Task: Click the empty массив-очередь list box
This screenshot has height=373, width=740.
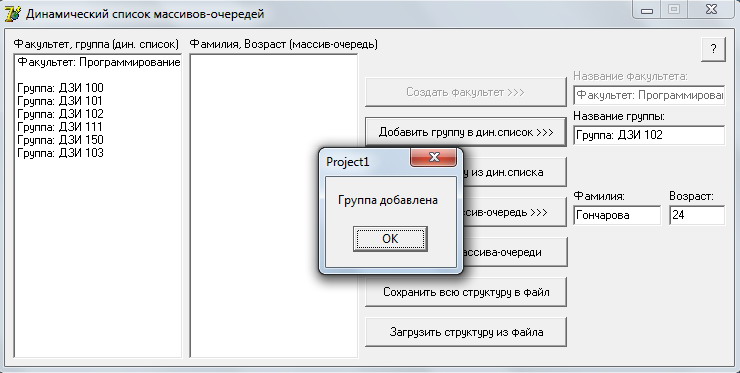Action: point(274,205)
